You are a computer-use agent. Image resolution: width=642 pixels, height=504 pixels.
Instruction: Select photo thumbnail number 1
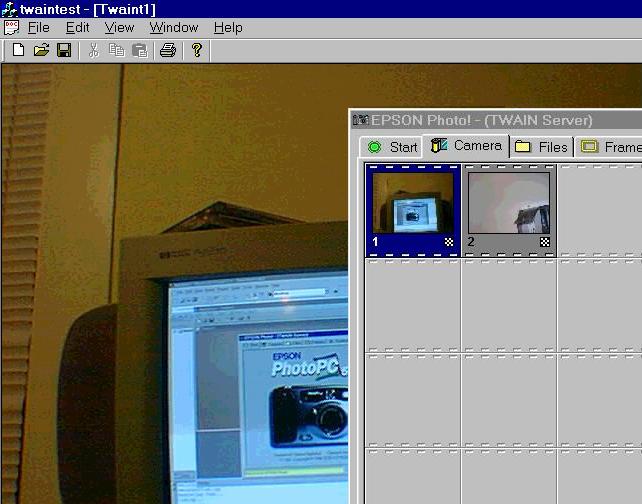(x=413, y=209)
